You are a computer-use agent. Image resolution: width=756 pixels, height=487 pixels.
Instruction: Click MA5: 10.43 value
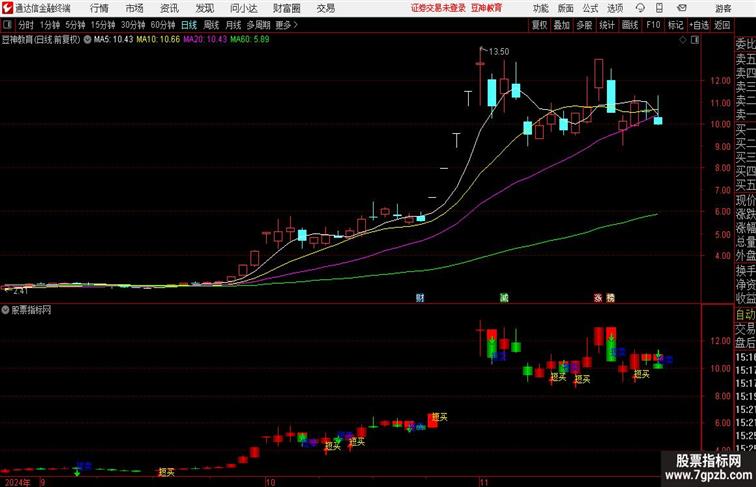click(x=113, y=40)
